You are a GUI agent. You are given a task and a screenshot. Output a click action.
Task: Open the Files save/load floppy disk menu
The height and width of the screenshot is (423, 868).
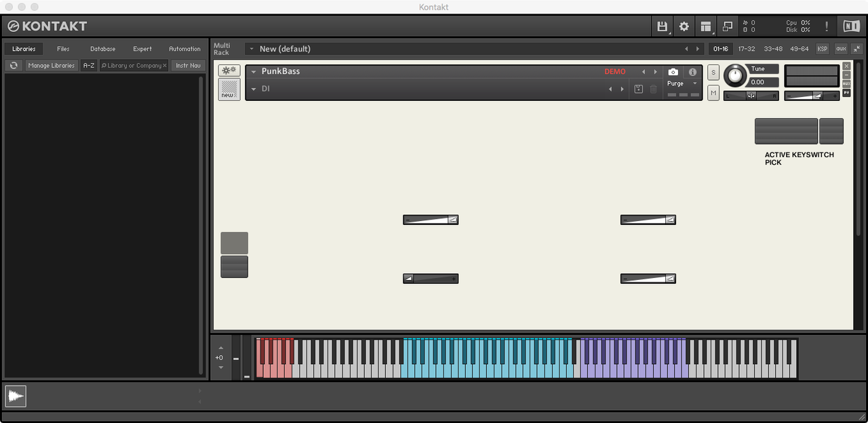663,26
